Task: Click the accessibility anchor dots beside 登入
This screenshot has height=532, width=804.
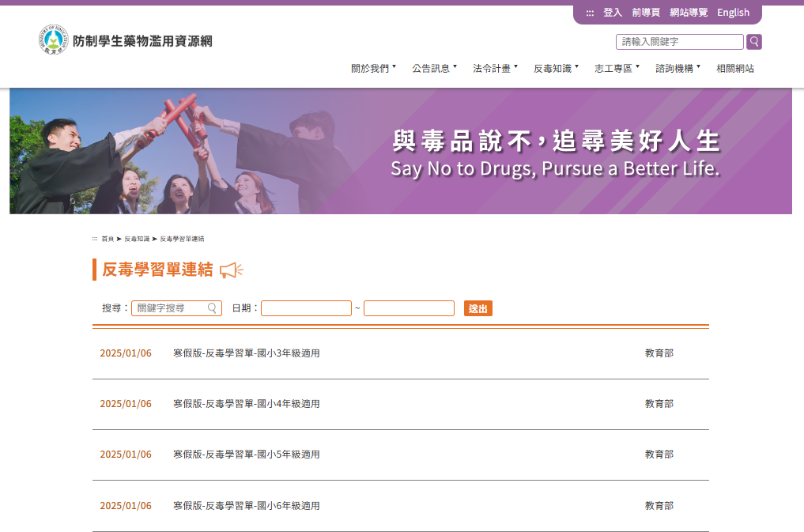Action: [590, 13]
